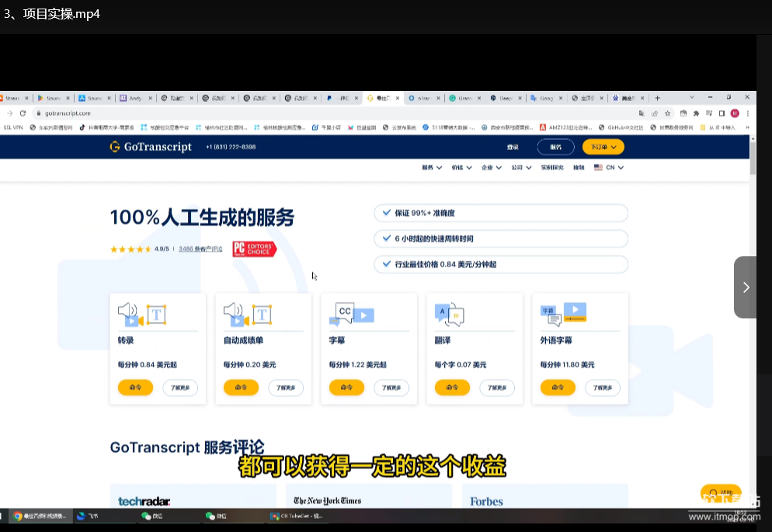
Task: Click the 转录 service card icon
Action: tap(142, 315)
